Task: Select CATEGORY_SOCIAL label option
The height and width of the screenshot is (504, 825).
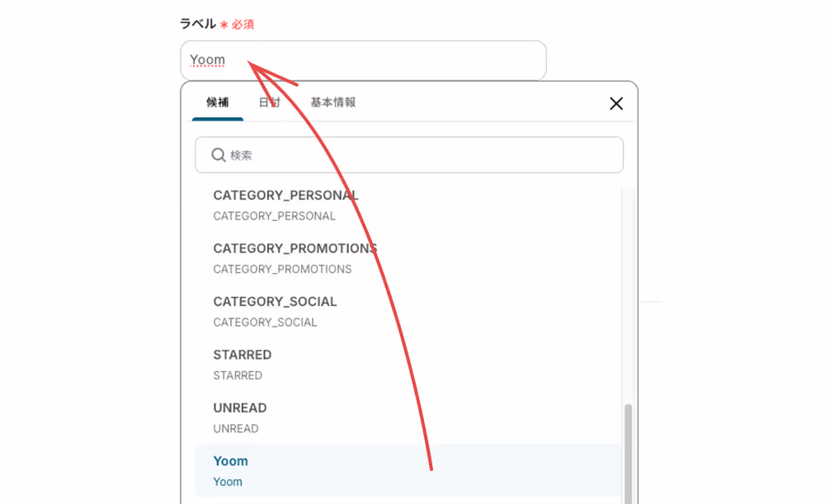Action: [408, 312]
